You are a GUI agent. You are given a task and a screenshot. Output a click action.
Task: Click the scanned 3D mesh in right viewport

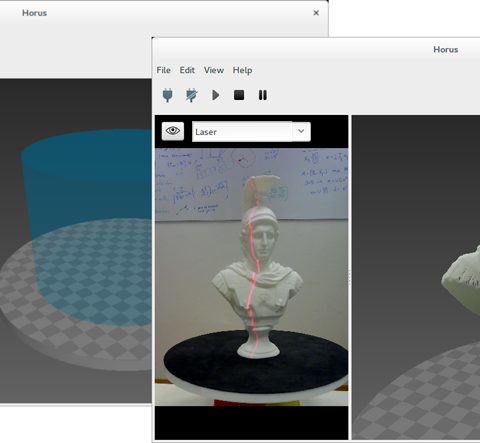462,282
